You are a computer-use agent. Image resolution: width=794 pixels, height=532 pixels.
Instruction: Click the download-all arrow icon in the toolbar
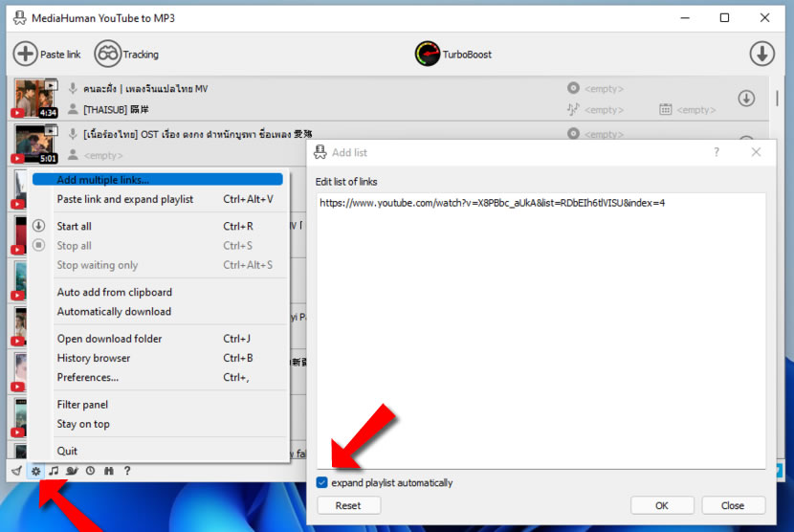pyautogui.click(x=761, y=54)
